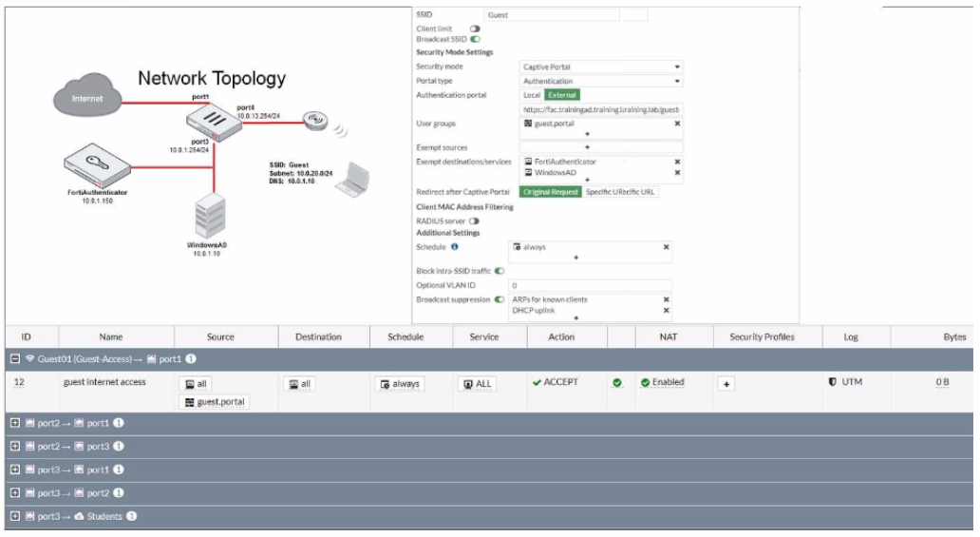Viewport: 980px width, 537px height.
Task: Click Guest01 group policy count badge
Action: coord(191,359)
